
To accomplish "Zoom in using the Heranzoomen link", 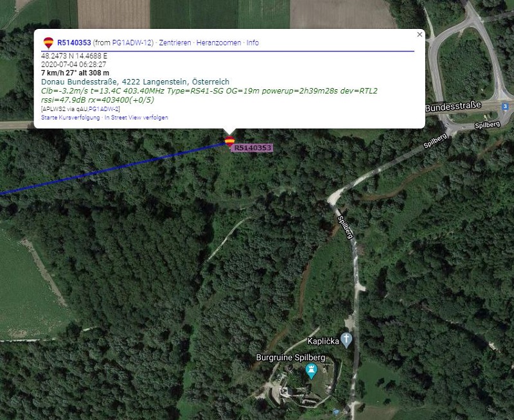I will click(218, 42).
